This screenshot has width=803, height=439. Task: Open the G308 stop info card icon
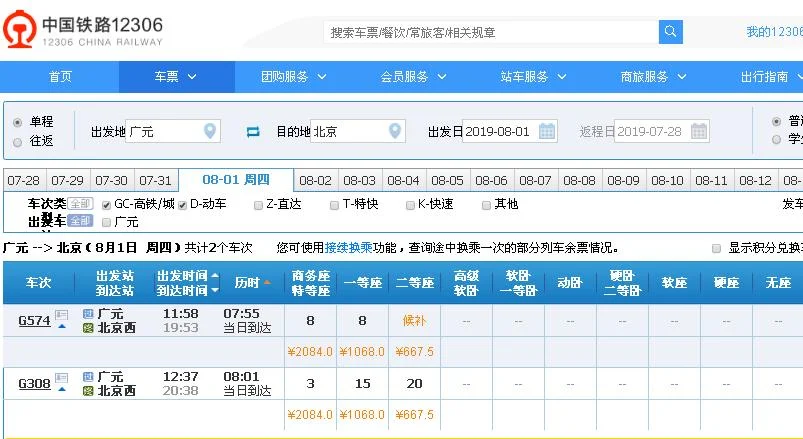point(61,378)
